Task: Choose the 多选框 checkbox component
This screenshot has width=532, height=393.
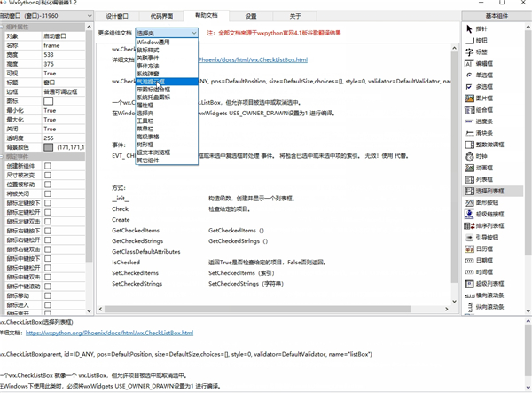Action: point(479,87)
